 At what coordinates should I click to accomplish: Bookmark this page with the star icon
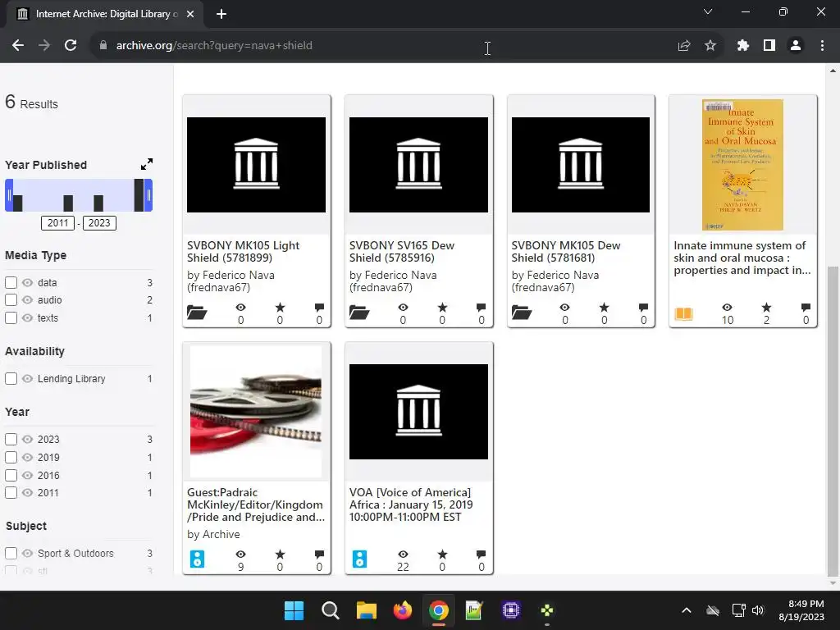(x=710, y=46)
